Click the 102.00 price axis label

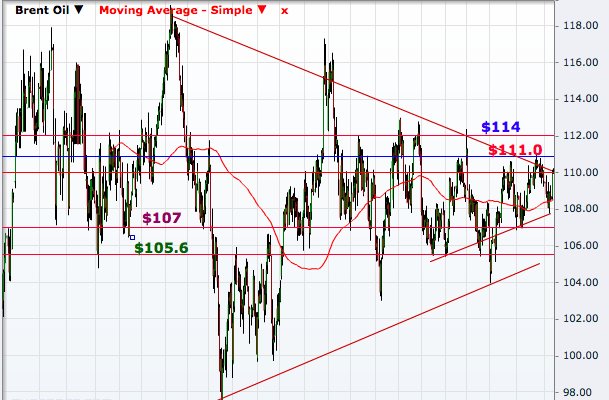(581, 318)
